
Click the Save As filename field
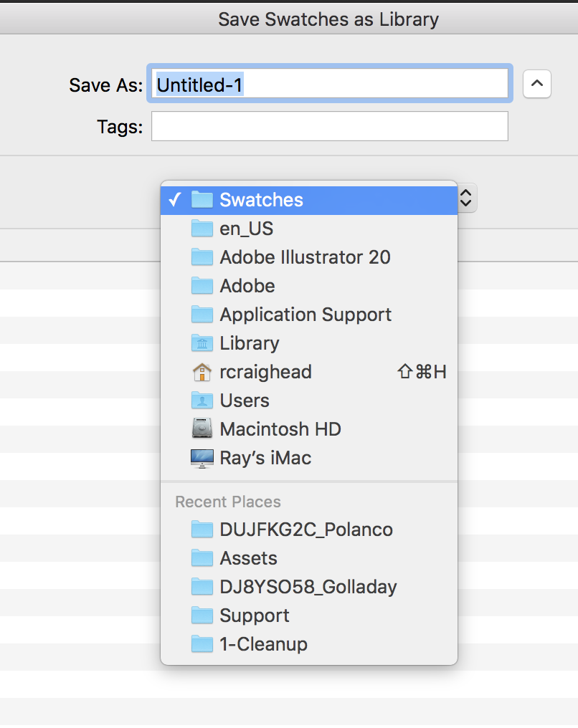pyautogui.click(x=328, y=85)
